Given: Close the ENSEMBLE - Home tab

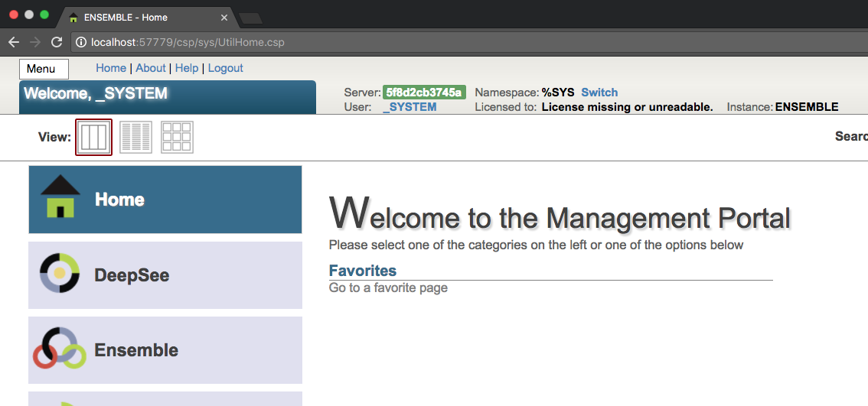Looking at the screenshot, I should 224,18.
